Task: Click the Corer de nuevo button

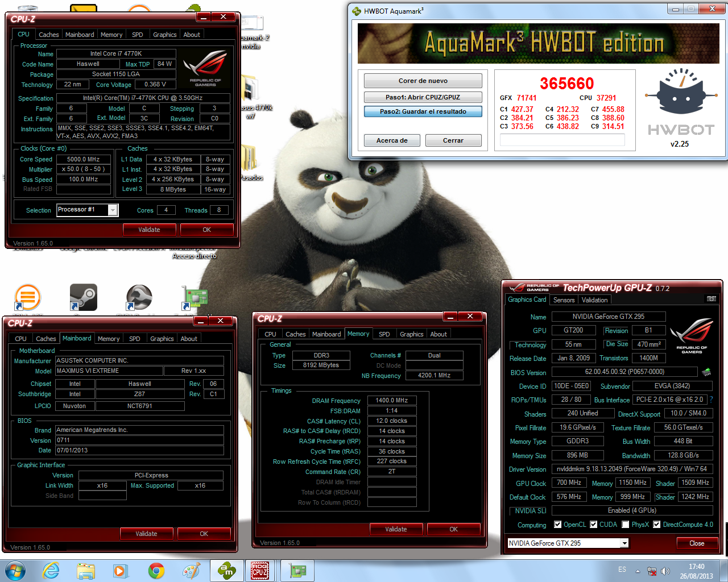Action: pyautogui.click(x=423, y=81)
